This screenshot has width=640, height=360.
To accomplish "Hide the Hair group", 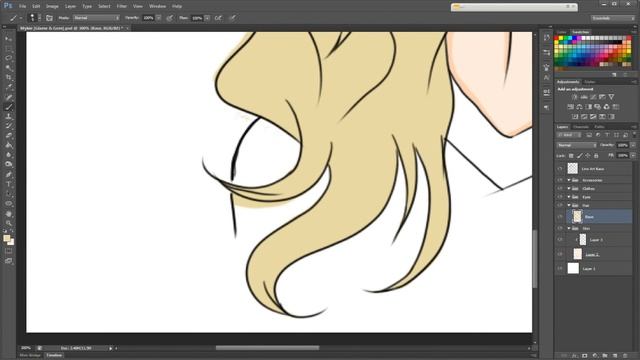I will coord(560,205).
